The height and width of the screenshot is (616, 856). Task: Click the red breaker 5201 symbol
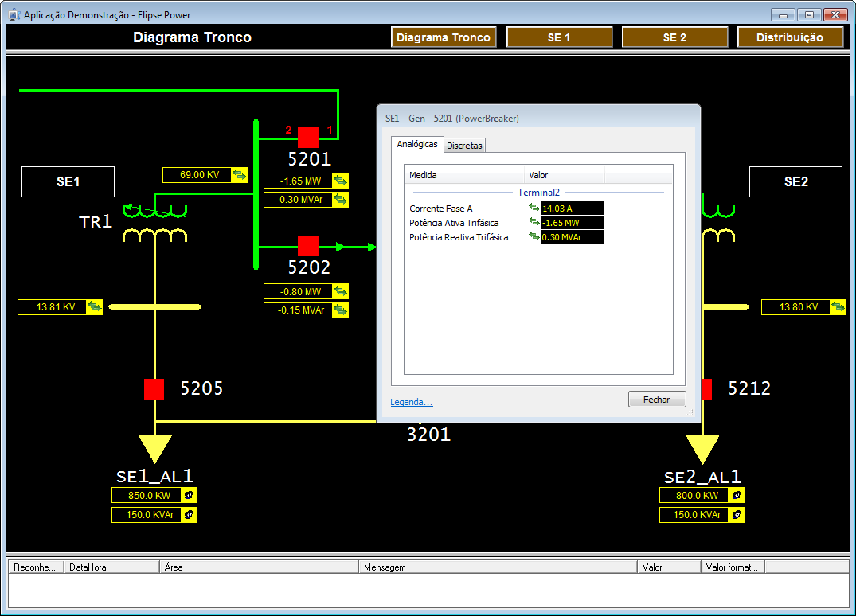point(308,137)
